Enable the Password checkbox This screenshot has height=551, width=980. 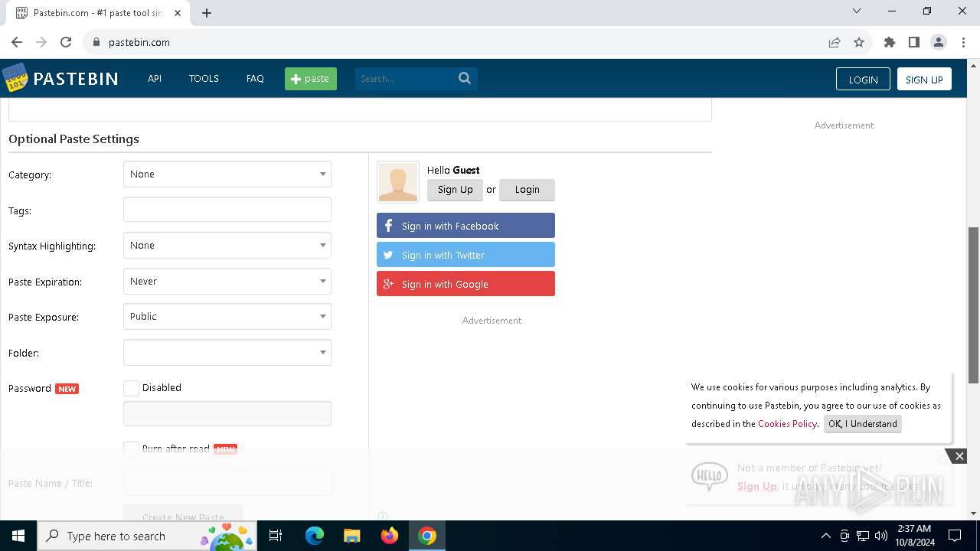click(x=131, y=388)
